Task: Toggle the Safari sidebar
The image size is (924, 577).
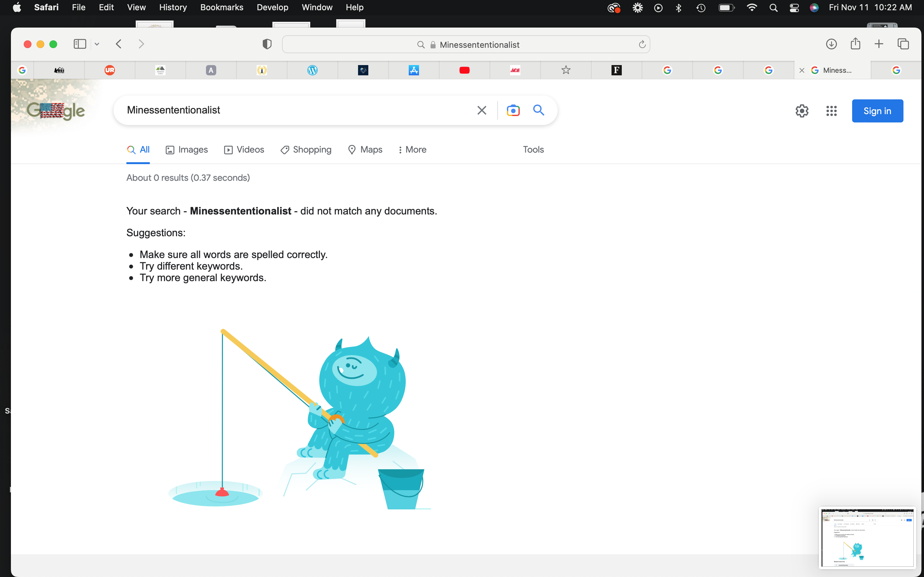Action: pyautogui.click(x=80, y=44)
